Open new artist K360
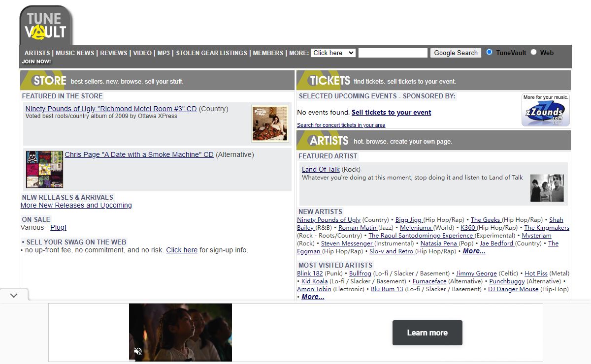This screenshot has height=364, width=591. coord(468,228)
